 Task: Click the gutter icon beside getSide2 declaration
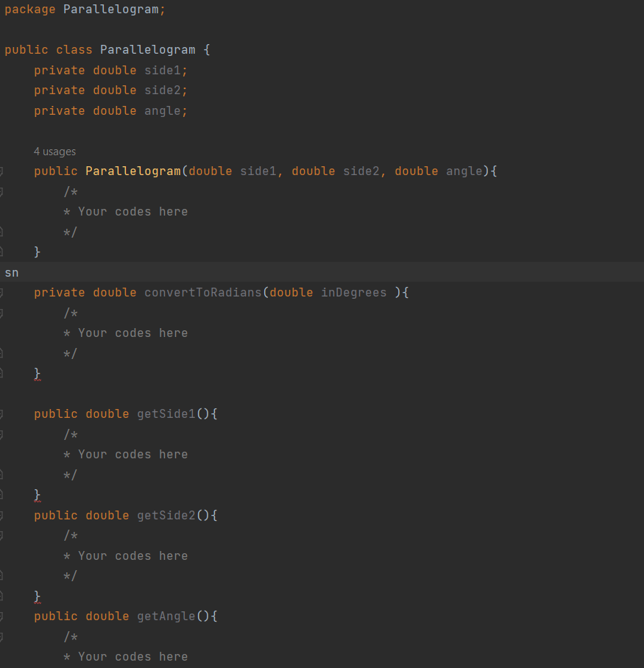tap(3, 515)
